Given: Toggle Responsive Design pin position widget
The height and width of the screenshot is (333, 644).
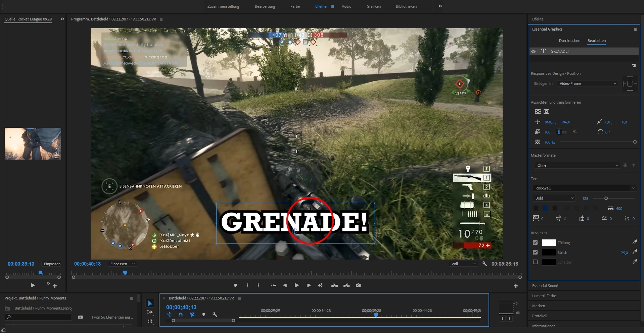Looking at the screenshot, I should coord(630,84).
